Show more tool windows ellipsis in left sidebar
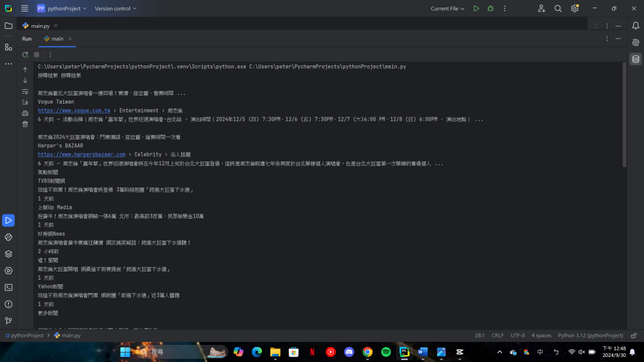The height and width of the screenshot is (362, 644). pos(8,64)
